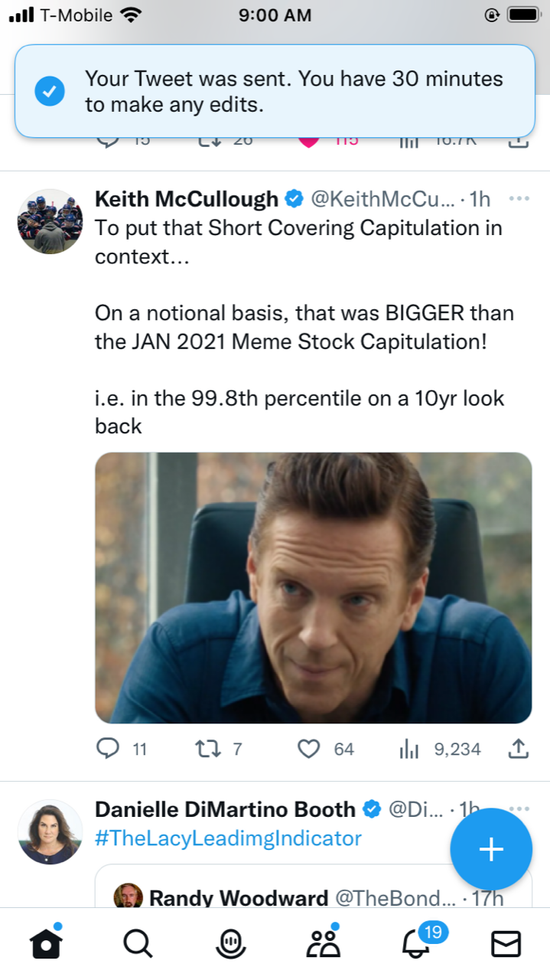This screenshot has height=980, width=550.
Task: Tap the Tweet was sent notification banner
Action: click(275, 91)
